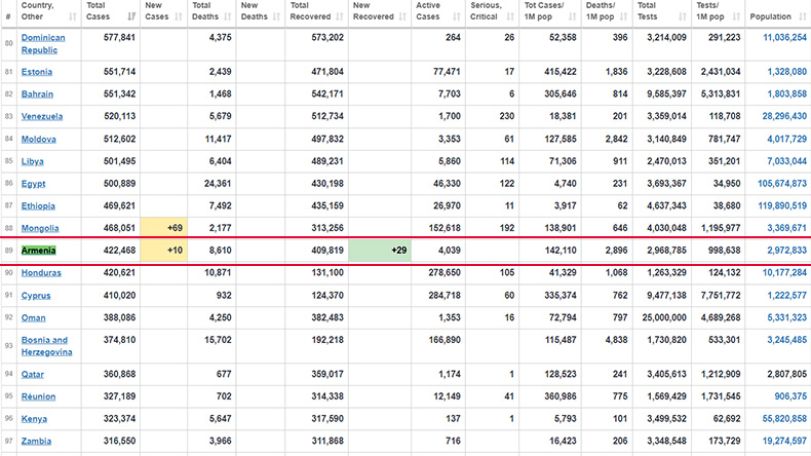Viewport: 811px width, 456px height.
Task: Sort table by Total Deaths arrows
Action: point(228,17)
